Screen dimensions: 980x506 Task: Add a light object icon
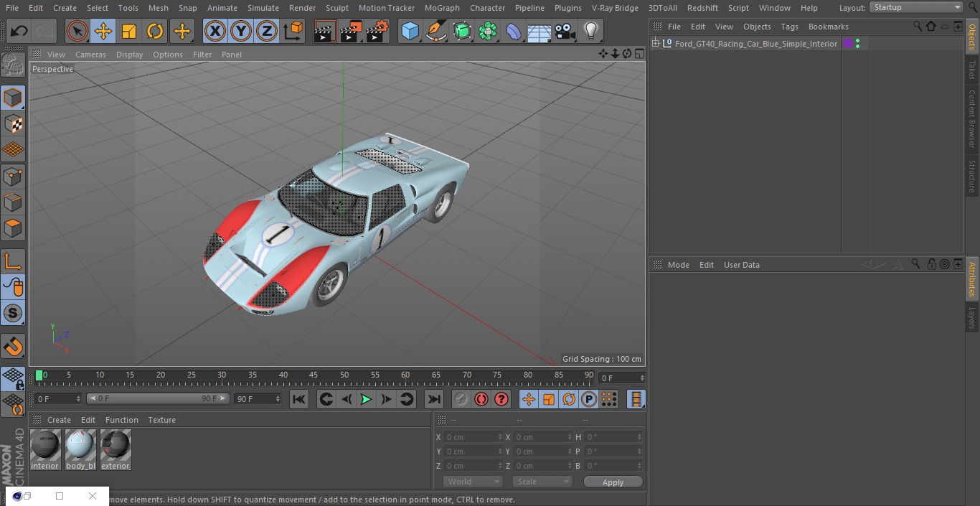(591, 31)
